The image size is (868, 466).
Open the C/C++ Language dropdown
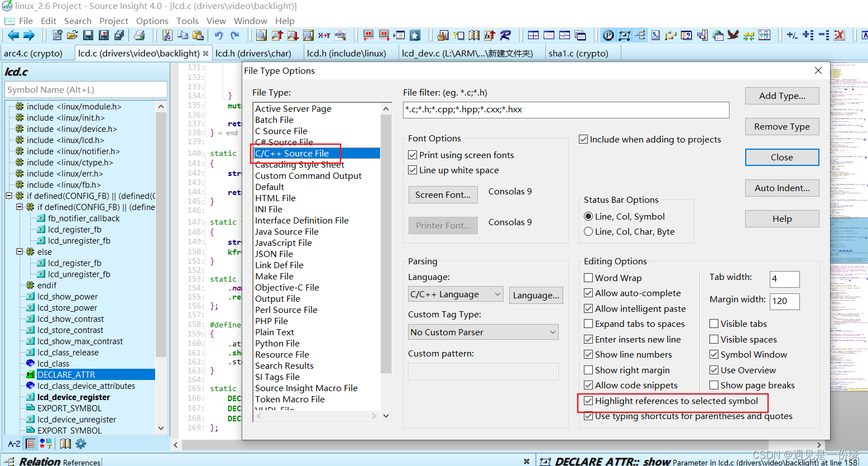(x=498, y=294)
